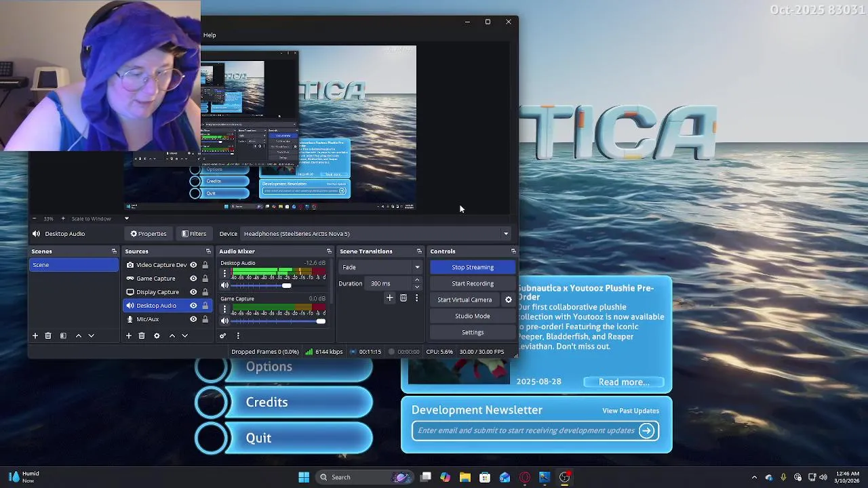Toggle lock on Desktop Audio source

coord(205,306)
